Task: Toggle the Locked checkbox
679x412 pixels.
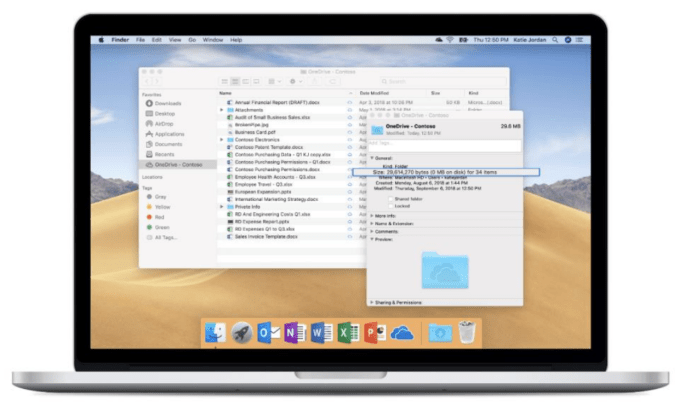Action: tap(390, 206)
